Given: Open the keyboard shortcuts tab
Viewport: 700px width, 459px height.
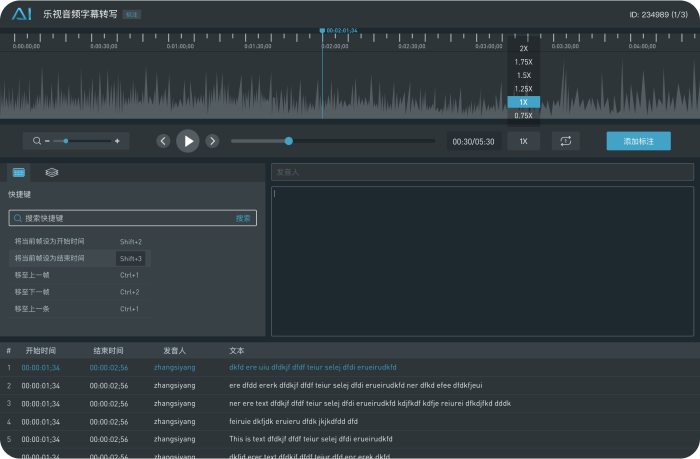Looking at the screenshot, I should (19, 172).
